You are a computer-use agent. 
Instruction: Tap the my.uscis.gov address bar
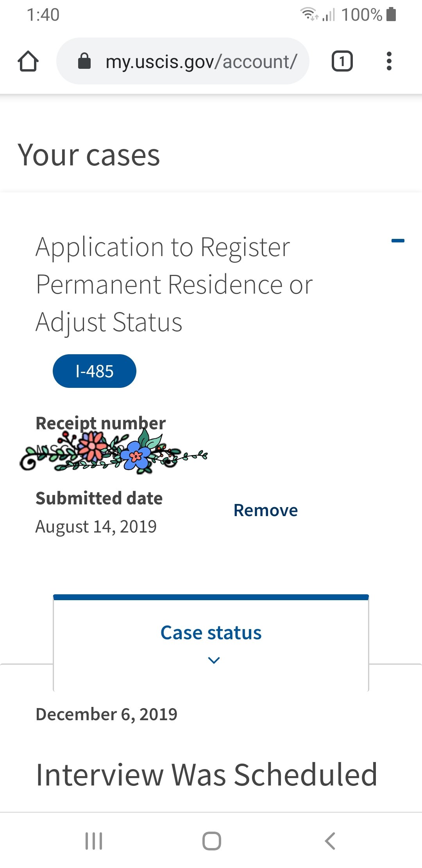[183, 61]
